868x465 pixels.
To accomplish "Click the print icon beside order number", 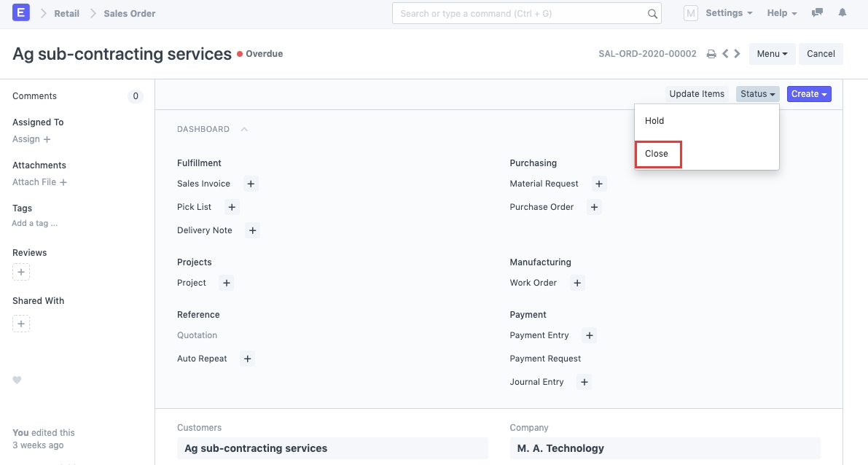I will [x=711, y=54].
